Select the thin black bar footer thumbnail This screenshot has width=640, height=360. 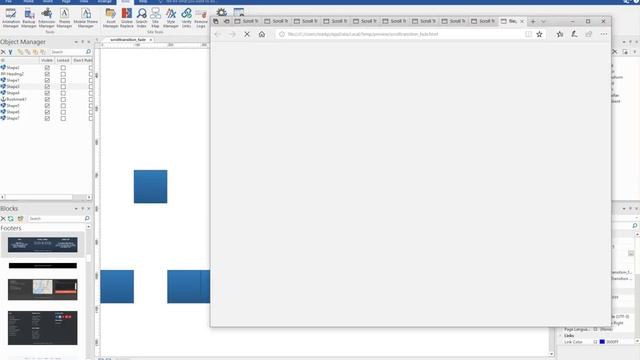tap(42, 266)
